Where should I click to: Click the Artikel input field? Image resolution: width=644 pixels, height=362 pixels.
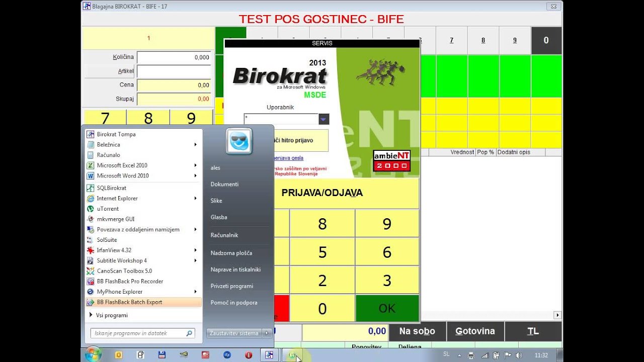pos(174,71)
